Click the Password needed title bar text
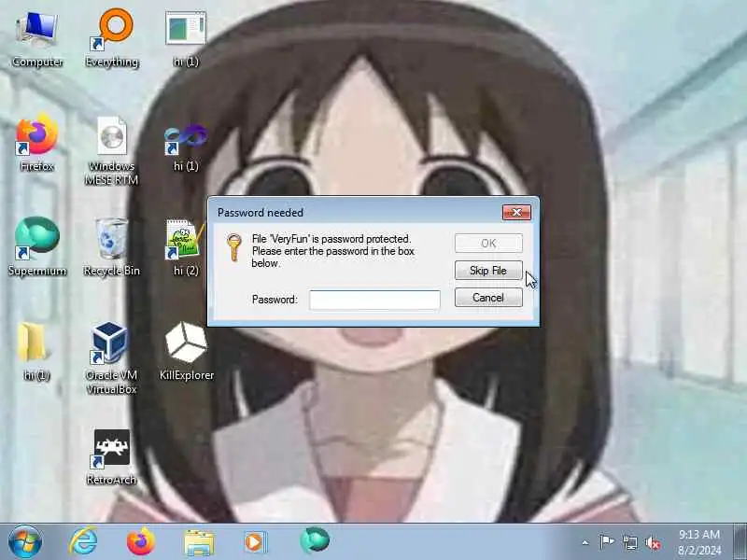 [x=261, y=213]
